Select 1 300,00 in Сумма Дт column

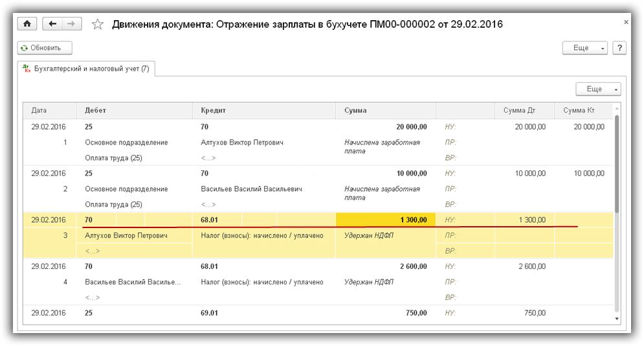tap(532, 220)
